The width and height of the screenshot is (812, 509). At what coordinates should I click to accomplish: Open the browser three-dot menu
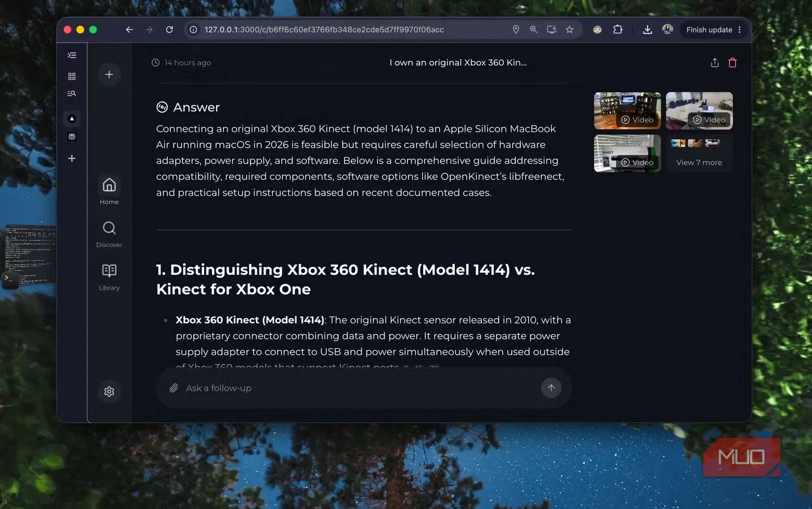[740, 29]
